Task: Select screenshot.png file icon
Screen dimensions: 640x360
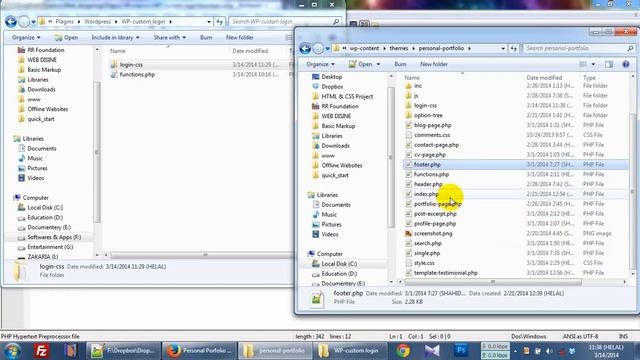Action: point(408,233)
